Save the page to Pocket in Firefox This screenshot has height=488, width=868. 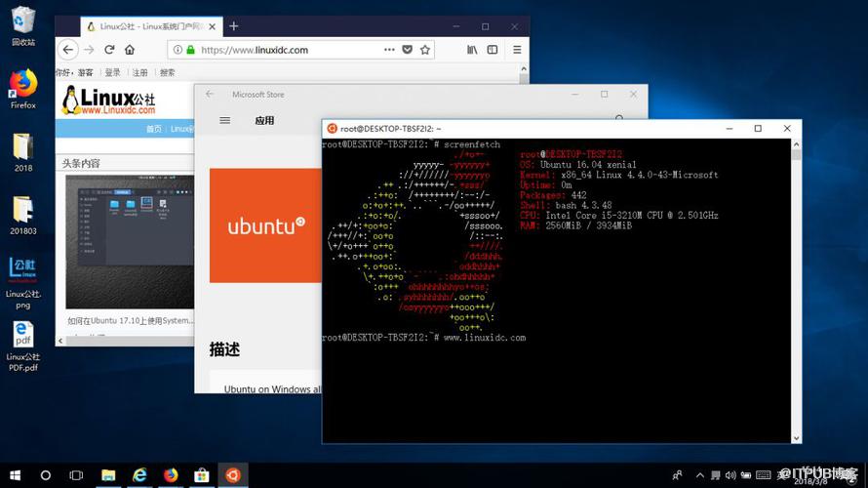pyautogui.click(x=408, y=50)
